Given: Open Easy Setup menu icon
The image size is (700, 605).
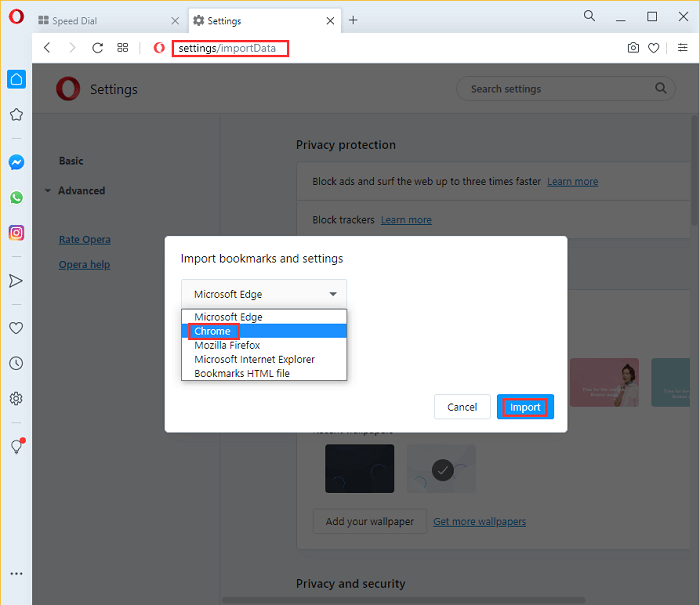Looking at the screenshot, I should tap(683, 47).
